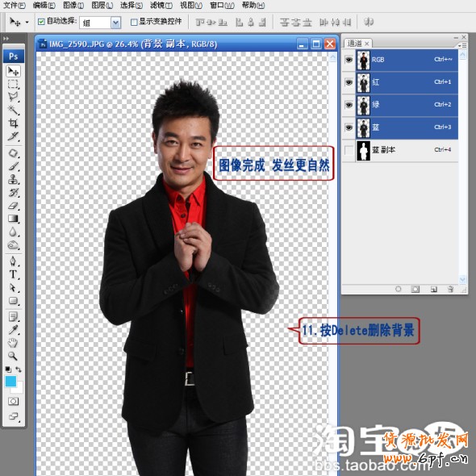Choose the Eraser tool
Image resolution: width=476 pixels, height=476 pixels.
coord(14,206)
